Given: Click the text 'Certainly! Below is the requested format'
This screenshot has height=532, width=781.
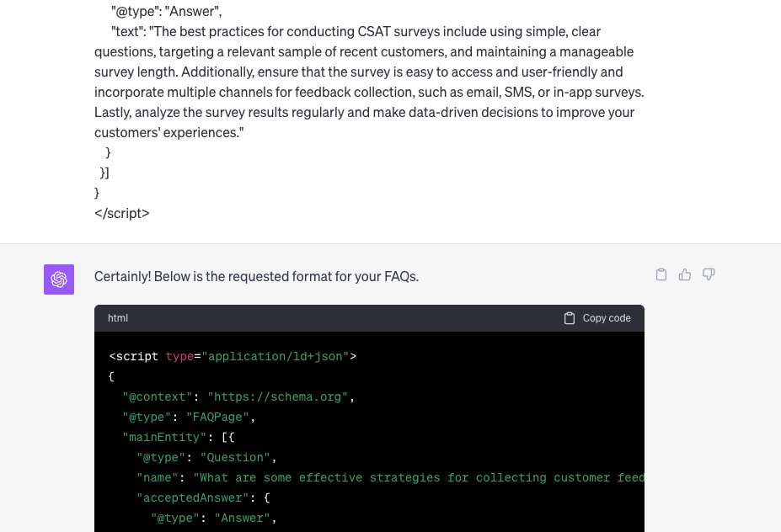Looking at the screenshot, I should (212, 277).
